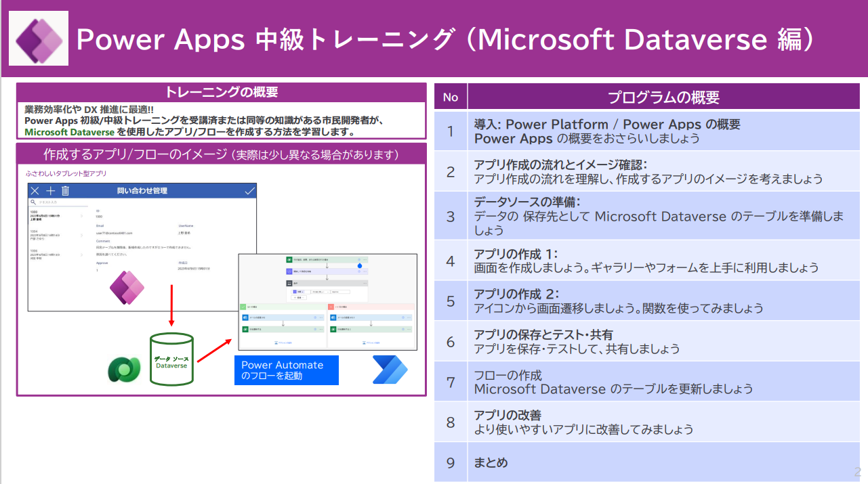Image resolution: width=868 pixels, height=484 pixels.
Task: Click the ふさわしいタブレット型アプリ caption
Action: click(x=66, y=174)
